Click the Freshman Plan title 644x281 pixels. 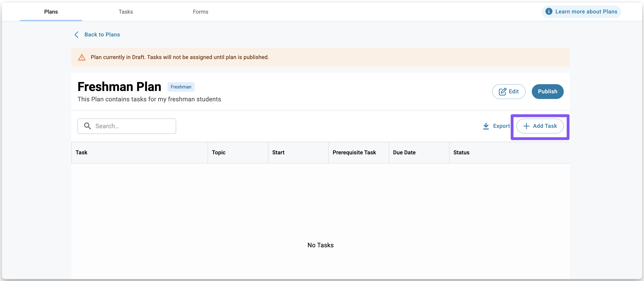point(119,87)
